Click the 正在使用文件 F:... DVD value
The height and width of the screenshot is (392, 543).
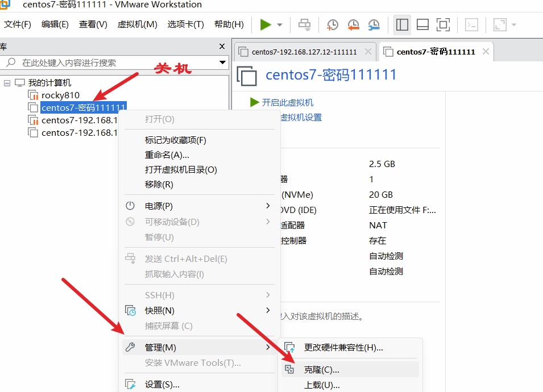coord(403,210)
